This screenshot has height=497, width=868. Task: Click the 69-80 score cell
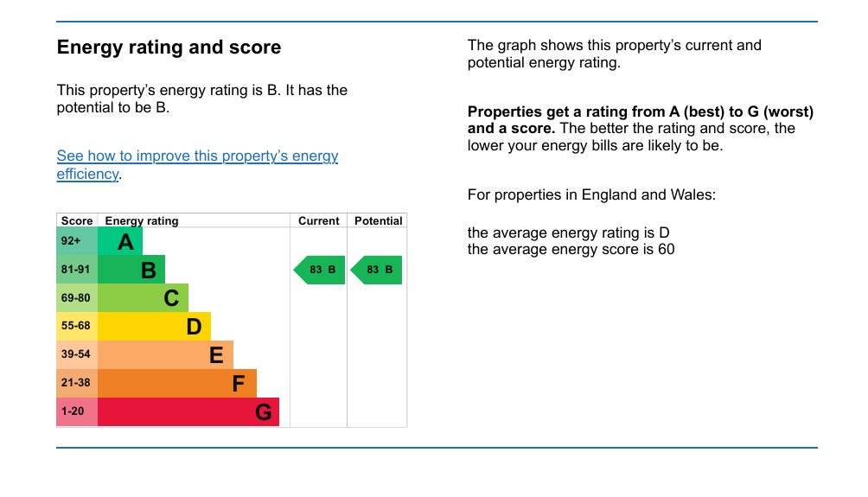[x=77, y=298]
